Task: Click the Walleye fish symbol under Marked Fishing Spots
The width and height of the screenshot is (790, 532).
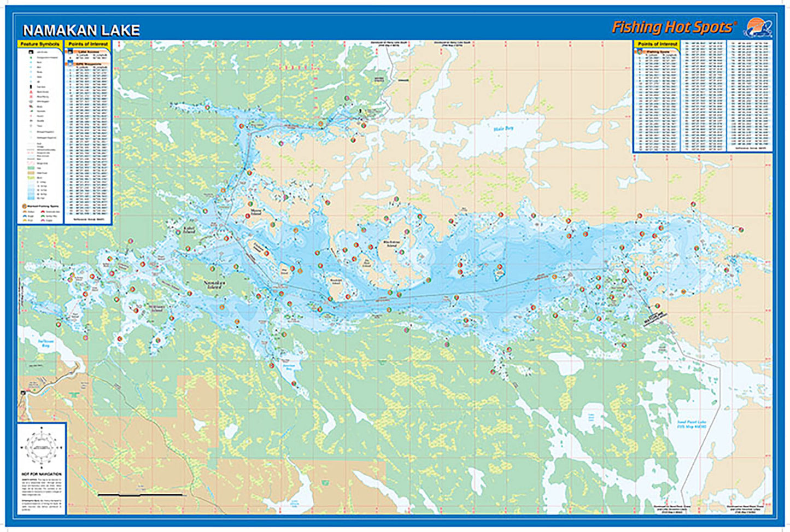Action: coord(24,212)
